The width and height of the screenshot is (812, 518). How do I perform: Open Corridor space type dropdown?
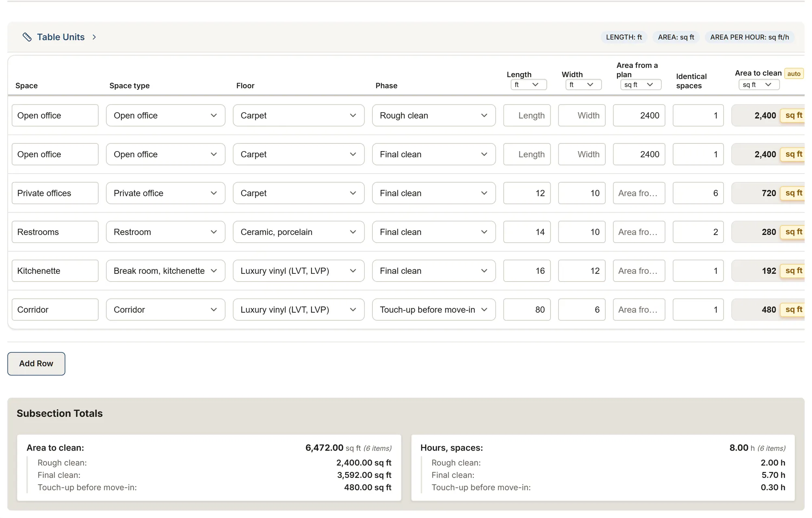166,310
